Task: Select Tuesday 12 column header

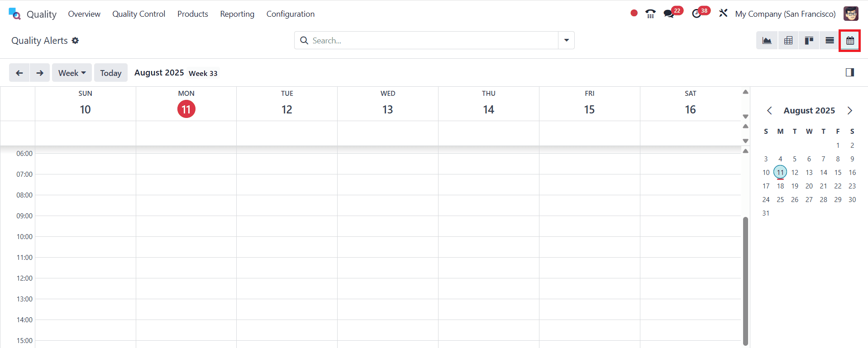Action: point(287,104)
